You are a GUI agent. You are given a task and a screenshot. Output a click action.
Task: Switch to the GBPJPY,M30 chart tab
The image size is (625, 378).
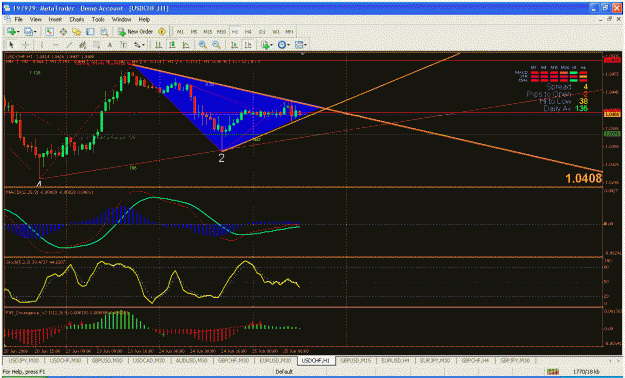pos(515,360)
